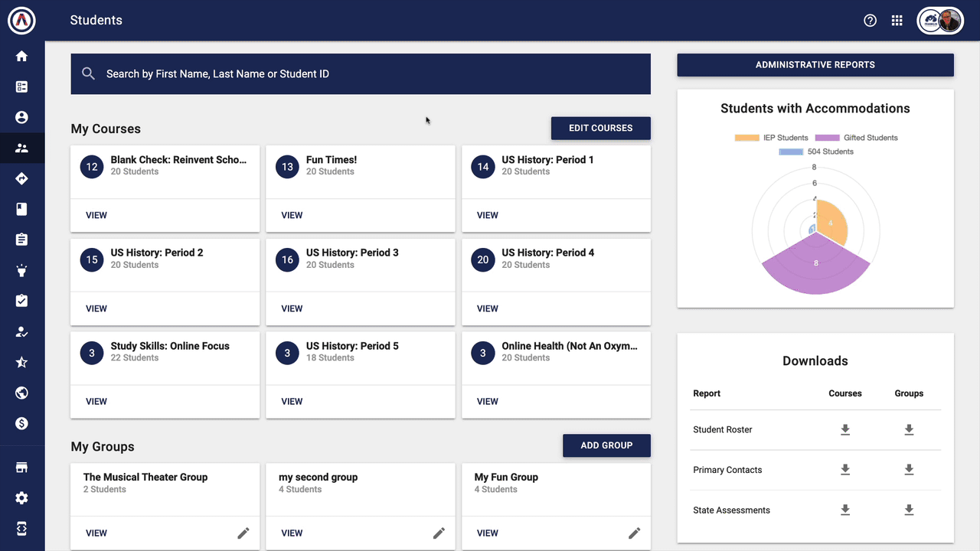The height and width of the screenshot is (551, 980).
Task: Open the apps grid icon
Action: 897,21
